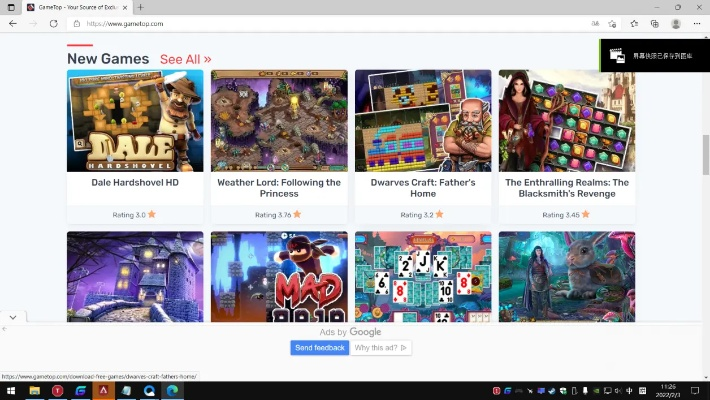Close the GameTop tab
This screenshot has width=710, height=400.
pyautogui.click(x=125, y=8)
